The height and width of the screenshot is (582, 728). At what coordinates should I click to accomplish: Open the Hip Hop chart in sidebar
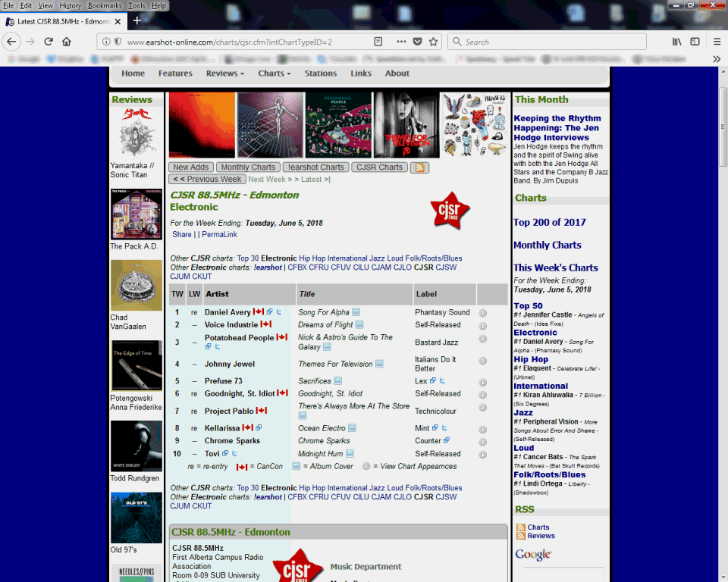point(531,359)
